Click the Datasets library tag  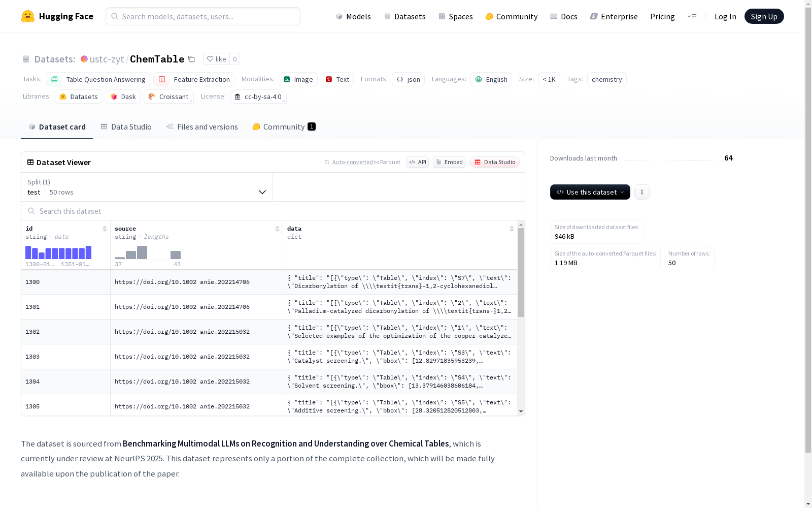[79, 97]
